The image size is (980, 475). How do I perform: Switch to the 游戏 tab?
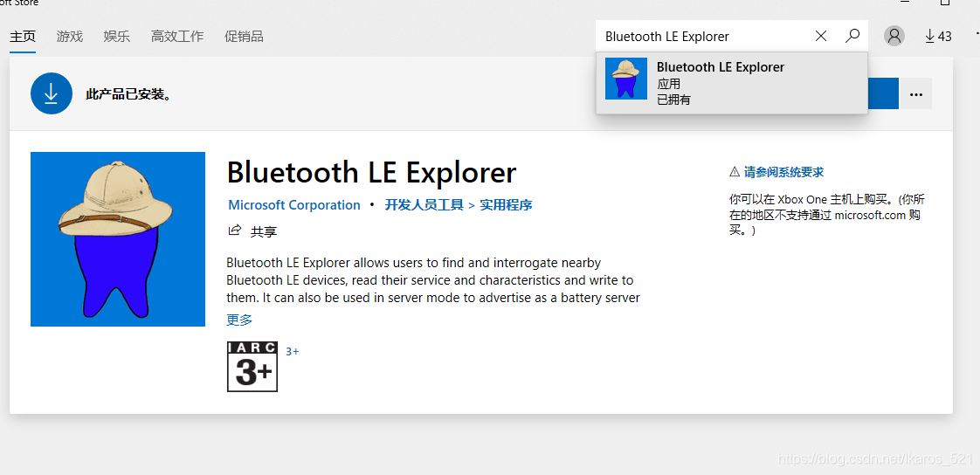tap(69, 37)
